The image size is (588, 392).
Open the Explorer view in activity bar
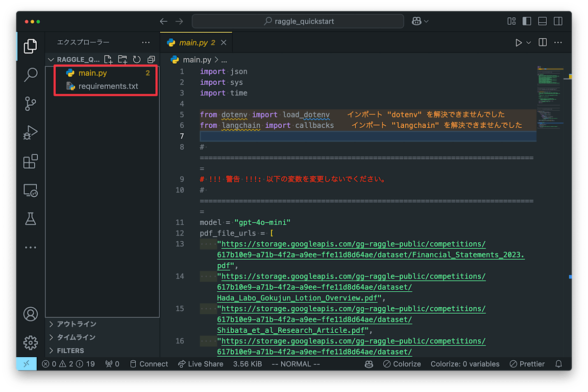30,46
